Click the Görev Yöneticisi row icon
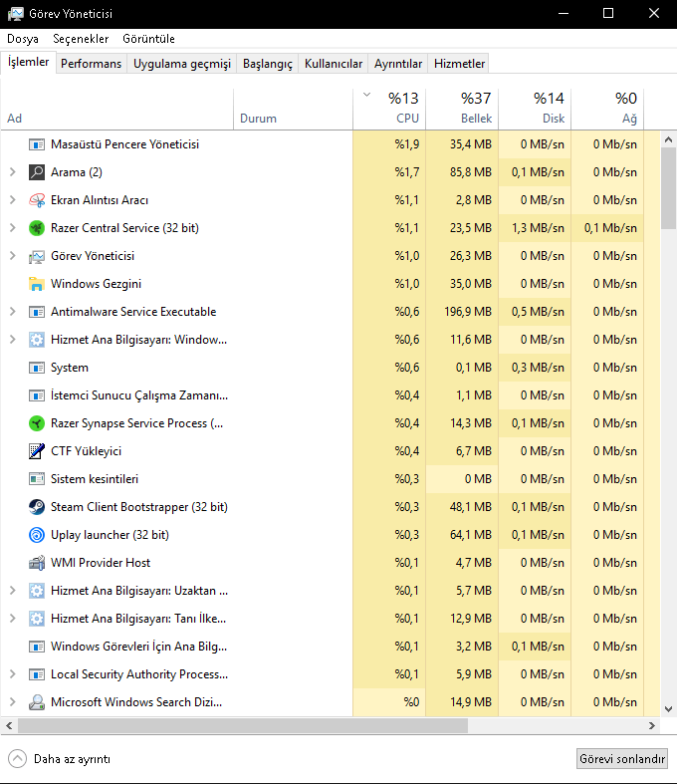Viewport: 677px width, 784px height. pos(37,256)
